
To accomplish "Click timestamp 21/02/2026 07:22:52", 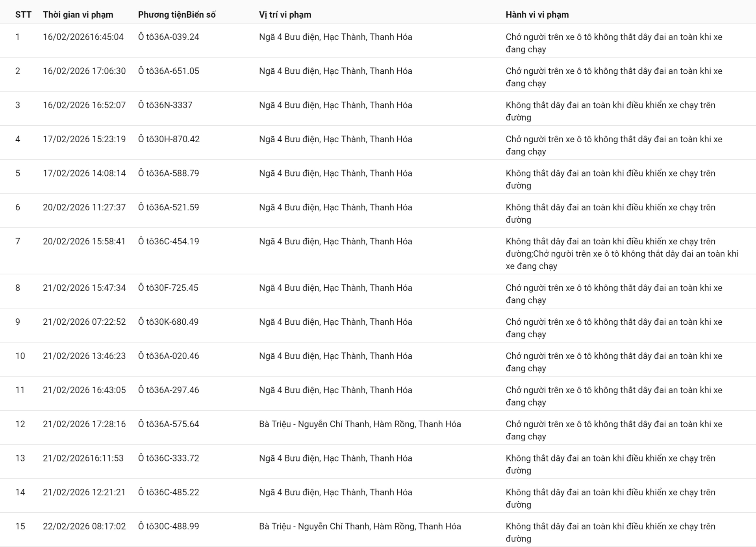I will pyautogui.click(x=84, y=322).
